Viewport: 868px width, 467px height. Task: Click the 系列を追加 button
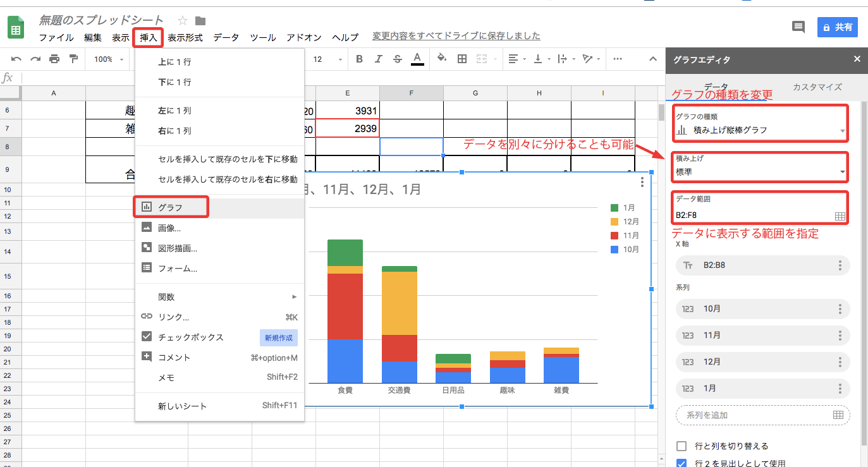pos(762,415)
